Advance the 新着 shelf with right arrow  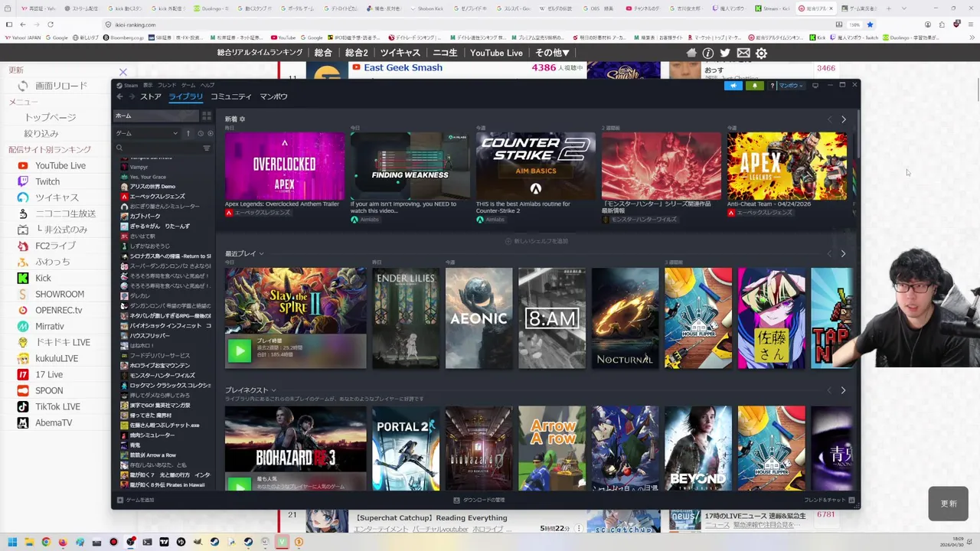pos(843,119)
